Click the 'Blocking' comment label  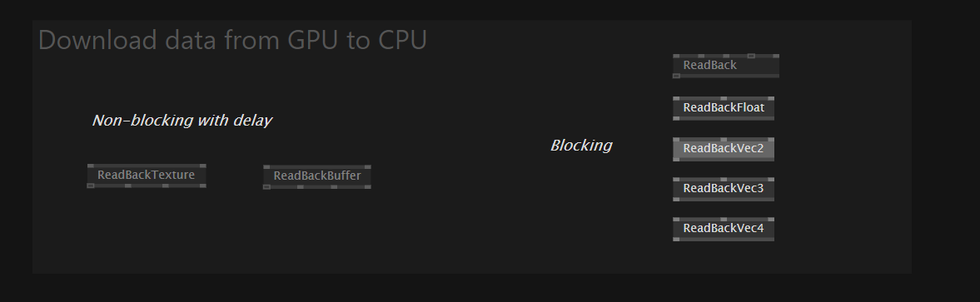pos(581,146)
